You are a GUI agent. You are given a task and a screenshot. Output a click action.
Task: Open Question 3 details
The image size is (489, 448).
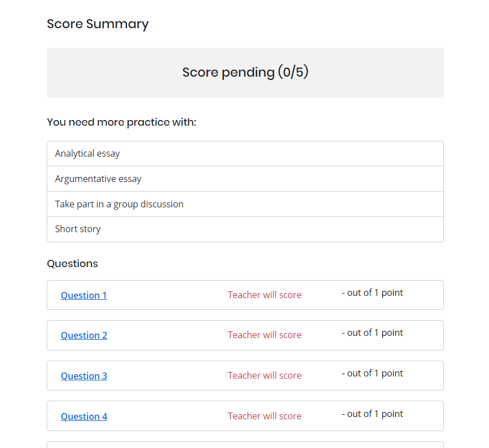[x=83, y=376]
